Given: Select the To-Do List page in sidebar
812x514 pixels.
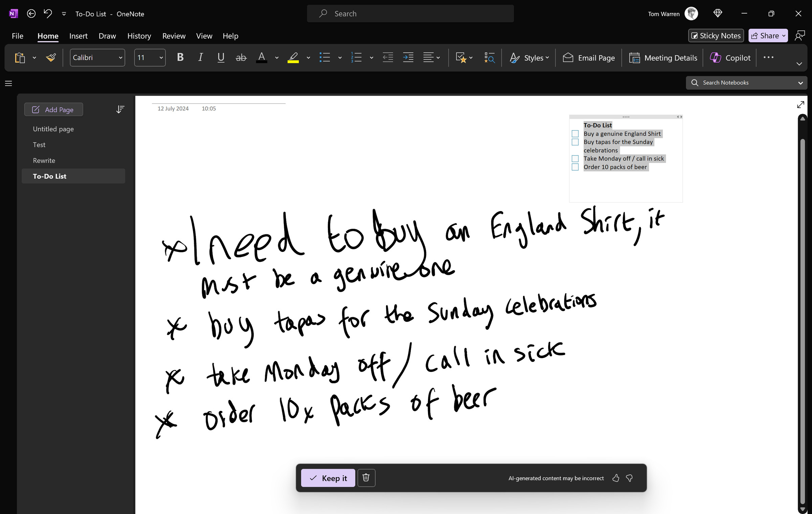Looking at the screenshot, I should coord(49,176).
